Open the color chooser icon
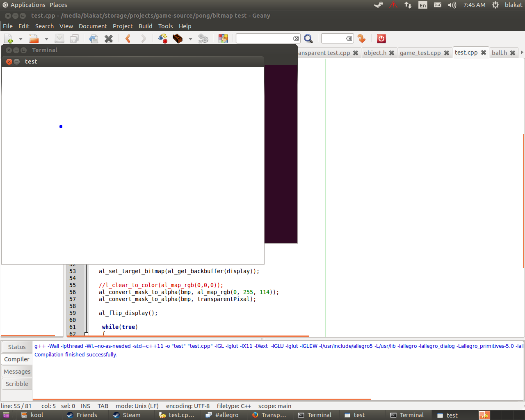Viewport: 525px width, 420px height. point(223,39)
